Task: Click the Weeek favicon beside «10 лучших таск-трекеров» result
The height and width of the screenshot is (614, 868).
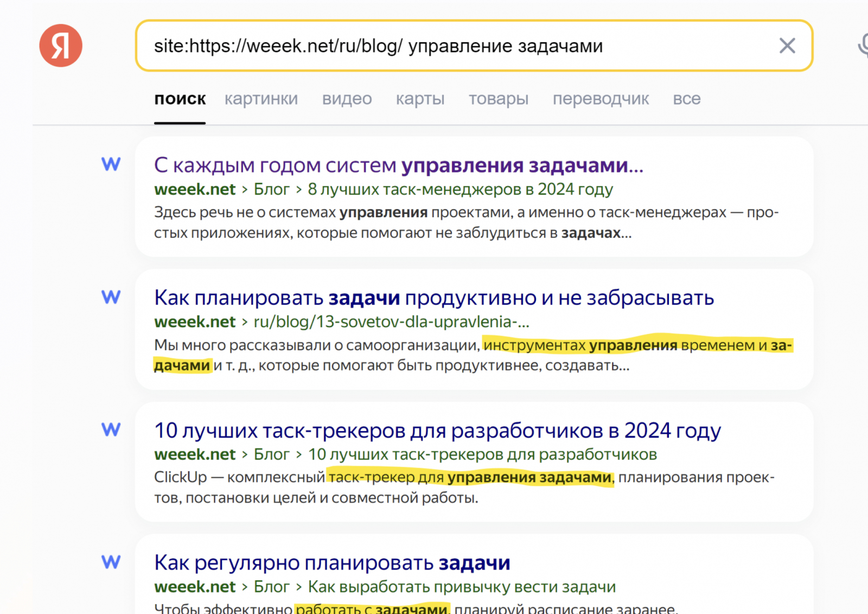Action: [111, 429]
